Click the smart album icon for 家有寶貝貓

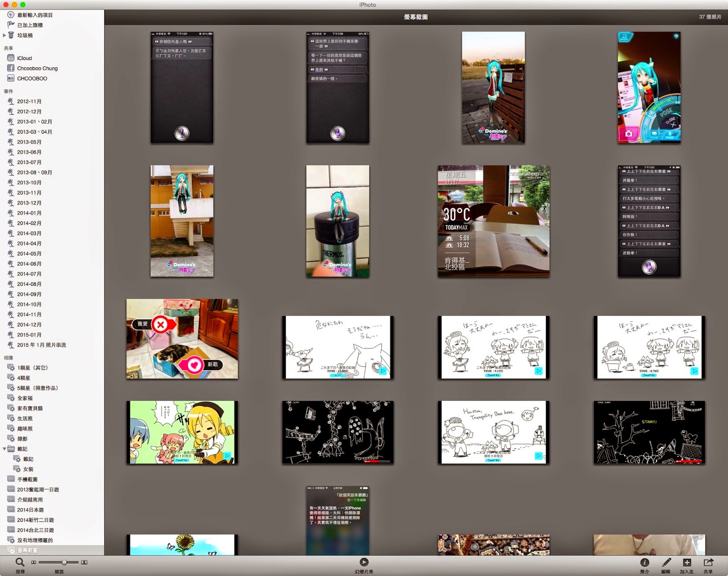tap(11, 408)
